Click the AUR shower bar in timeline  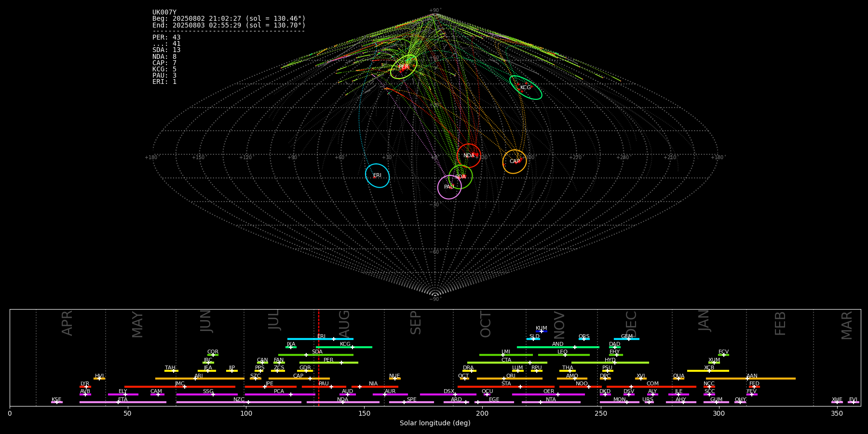390,394
